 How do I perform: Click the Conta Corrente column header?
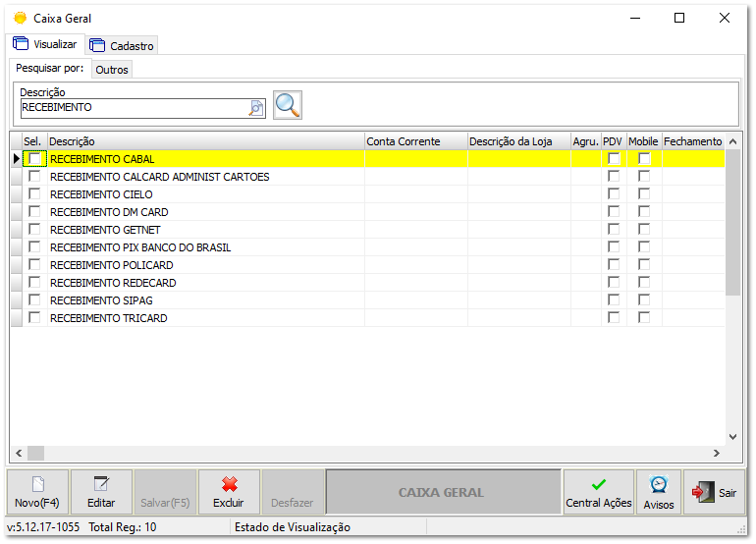[x=416, y=141]
